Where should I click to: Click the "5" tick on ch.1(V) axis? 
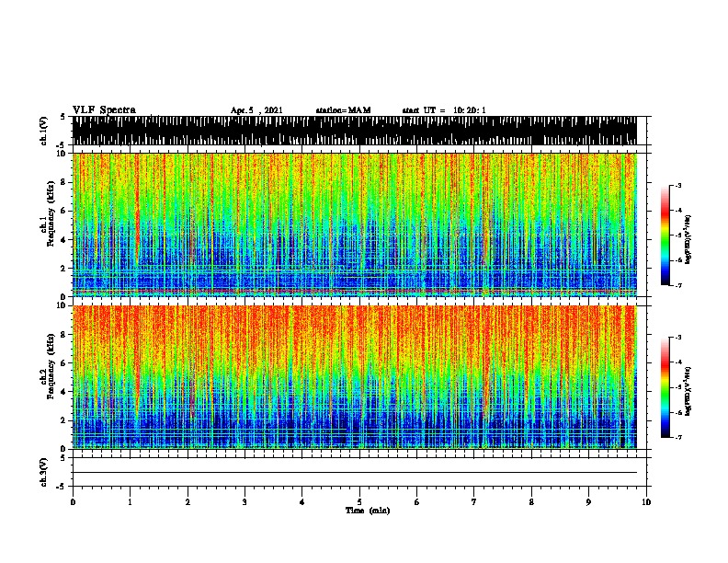click(63, 117)
